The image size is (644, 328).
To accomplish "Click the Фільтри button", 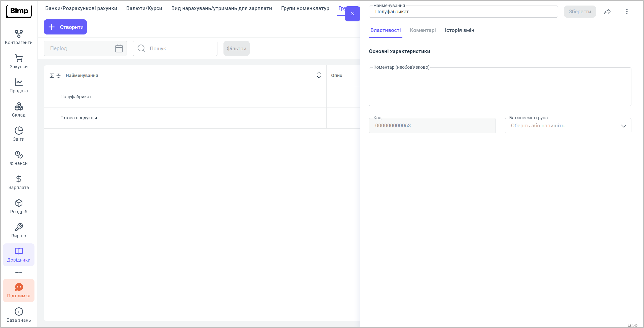I will coord(236,48).
